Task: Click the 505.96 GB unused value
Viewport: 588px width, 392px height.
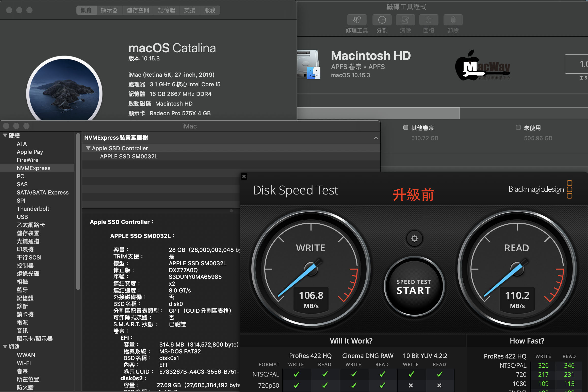Action: pyautogui.click(x=538, y=138)
